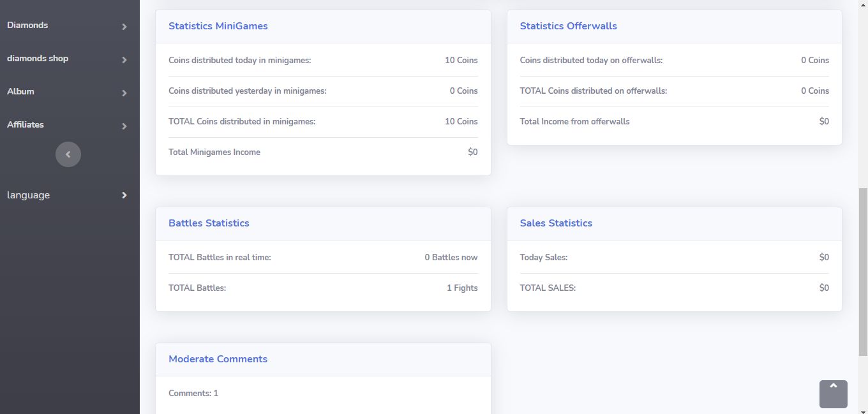Click the TOTAL Battles 1 Fights value
Viewport: 868px width, 414px height.
click(461, 288)
